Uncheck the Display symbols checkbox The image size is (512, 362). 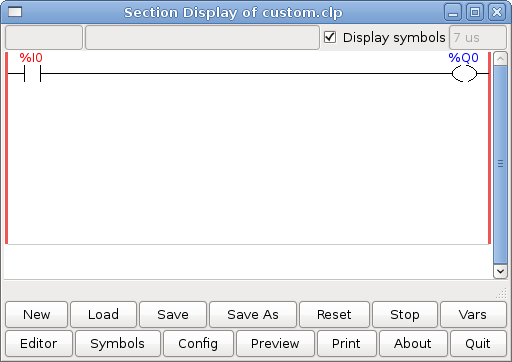(330, 37)
